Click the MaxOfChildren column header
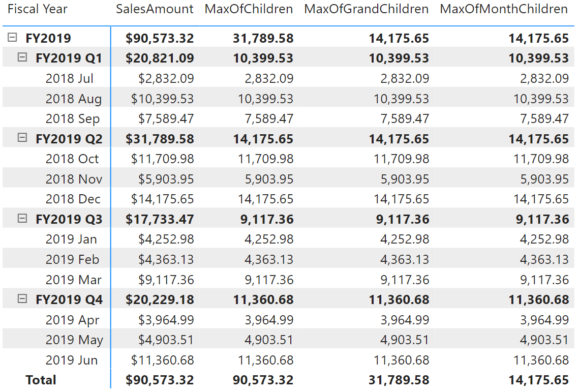578x392 pixels. pyautogui.click(x=249, y=9)
